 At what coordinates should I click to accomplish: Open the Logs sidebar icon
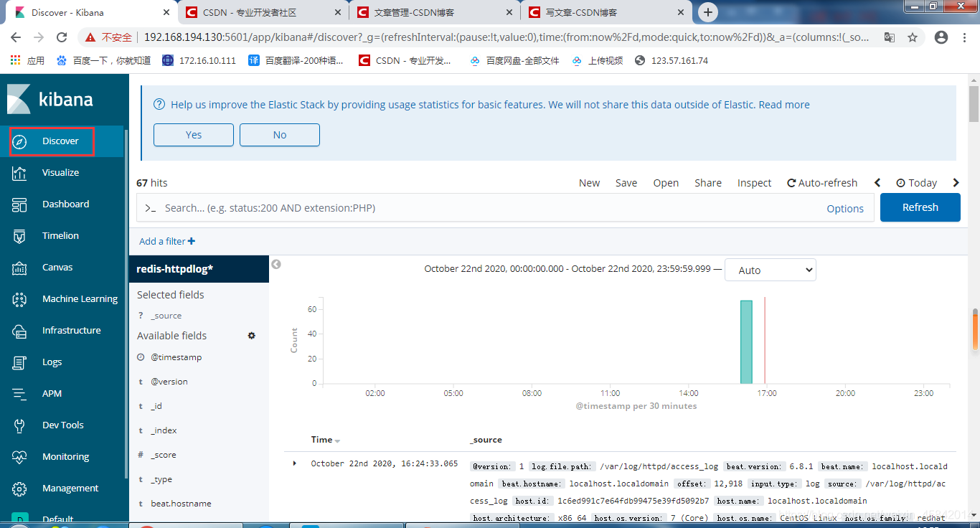coord(20,362)
